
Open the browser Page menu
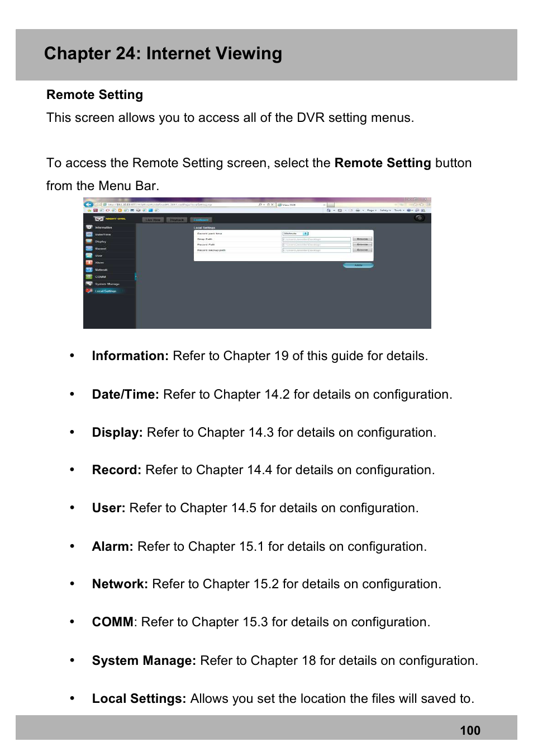[x=372, y=210]
